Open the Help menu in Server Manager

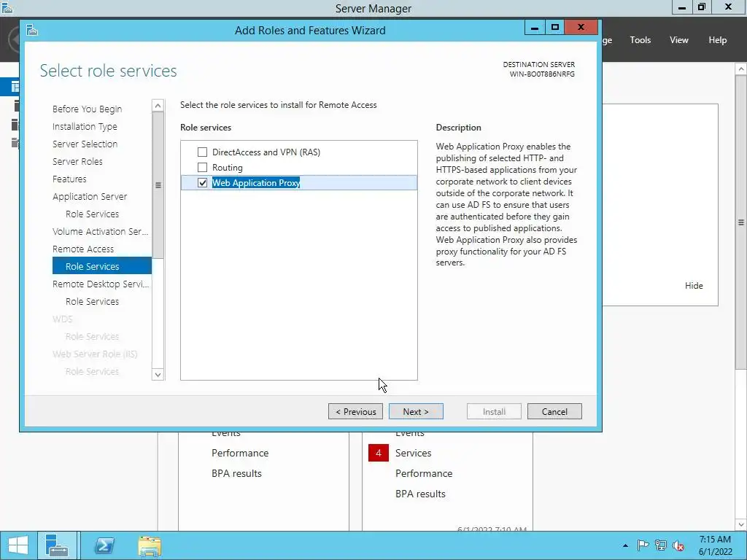[x=718, y=40]
